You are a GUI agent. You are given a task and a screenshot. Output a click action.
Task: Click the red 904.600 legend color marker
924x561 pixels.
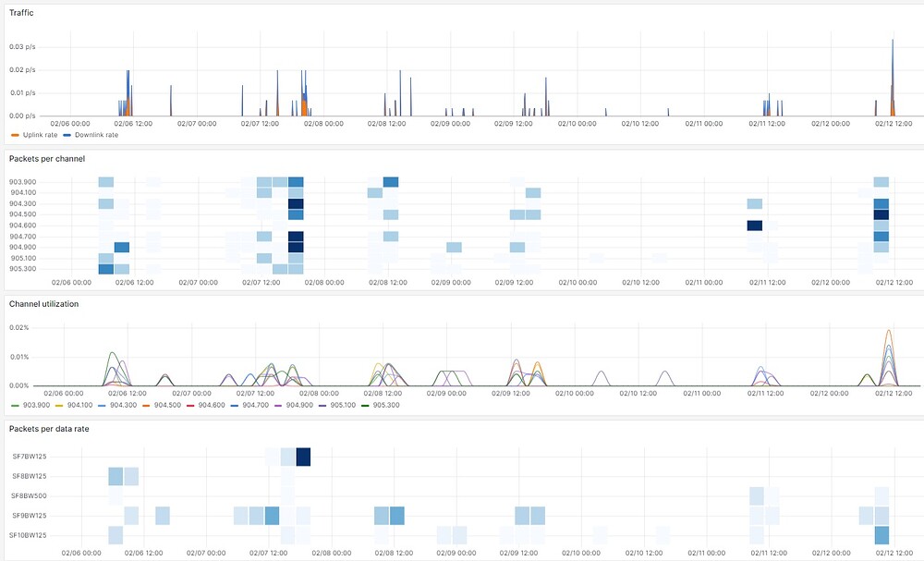190,405
